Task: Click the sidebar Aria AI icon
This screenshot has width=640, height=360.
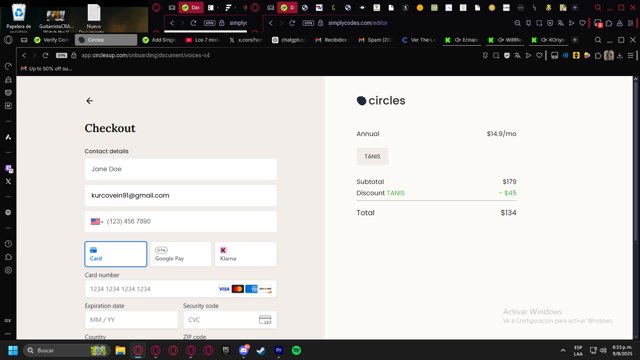Action: [x=8, y=137]
